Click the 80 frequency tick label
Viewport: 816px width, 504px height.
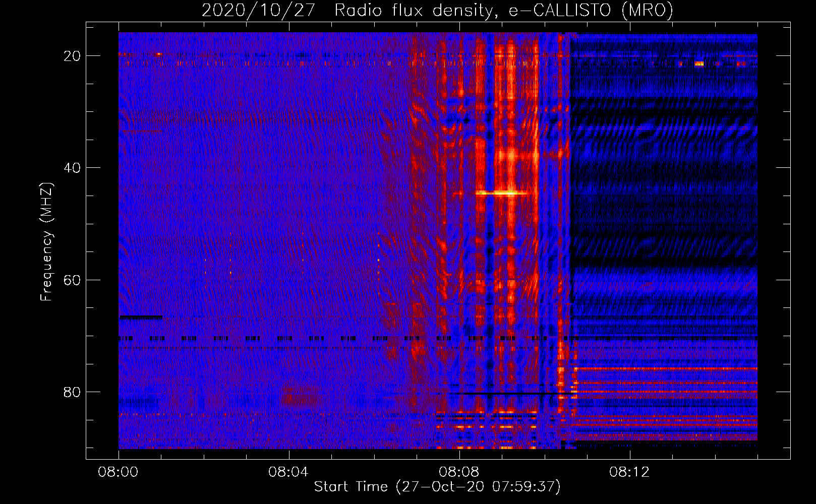[x=72, y=392]
